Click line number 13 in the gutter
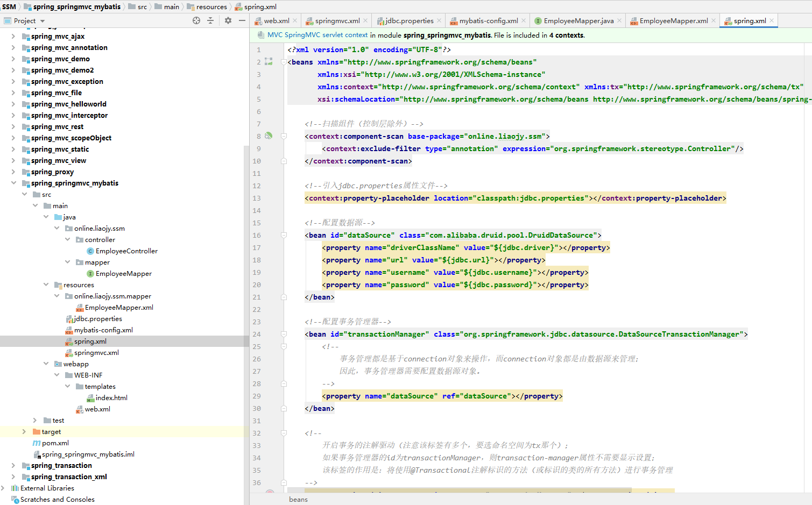 coord(257,198)
